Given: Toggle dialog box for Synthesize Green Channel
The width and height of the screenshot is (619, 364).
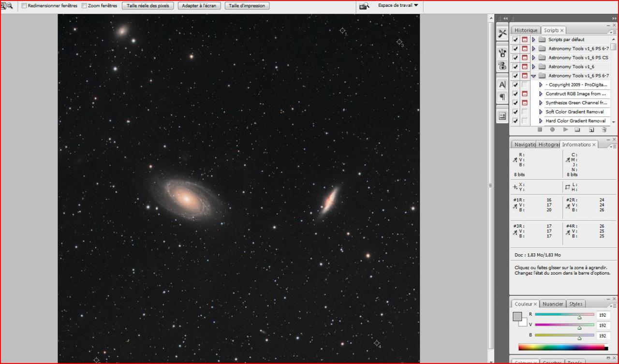Looking at the screenshot, I should (x=525, y=103).
